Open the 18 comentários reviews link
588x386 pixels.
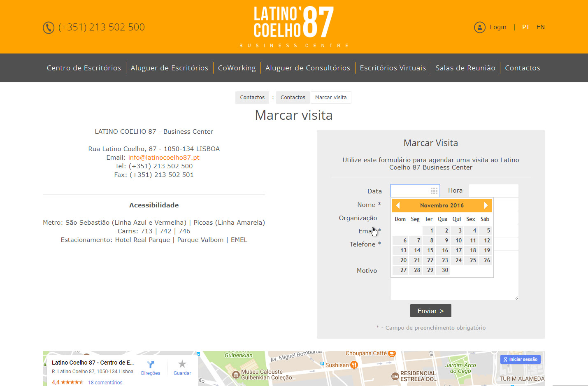[x=105, y=382]
